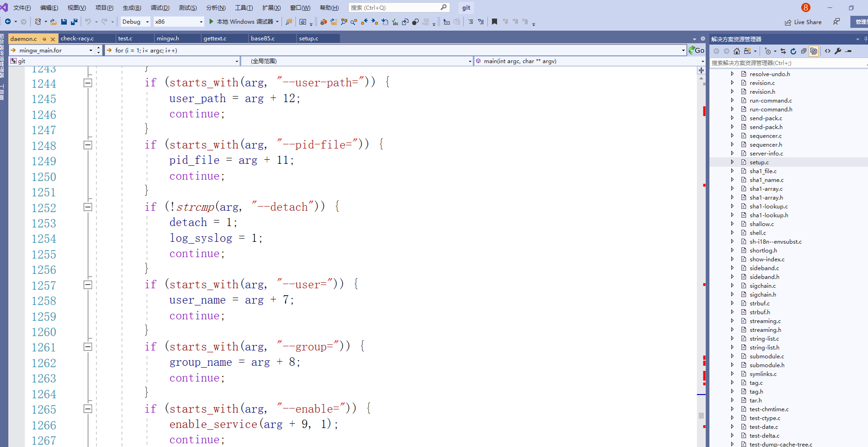
Task: Click the green Go navigation icon
Action: click(x=696, y=50)
